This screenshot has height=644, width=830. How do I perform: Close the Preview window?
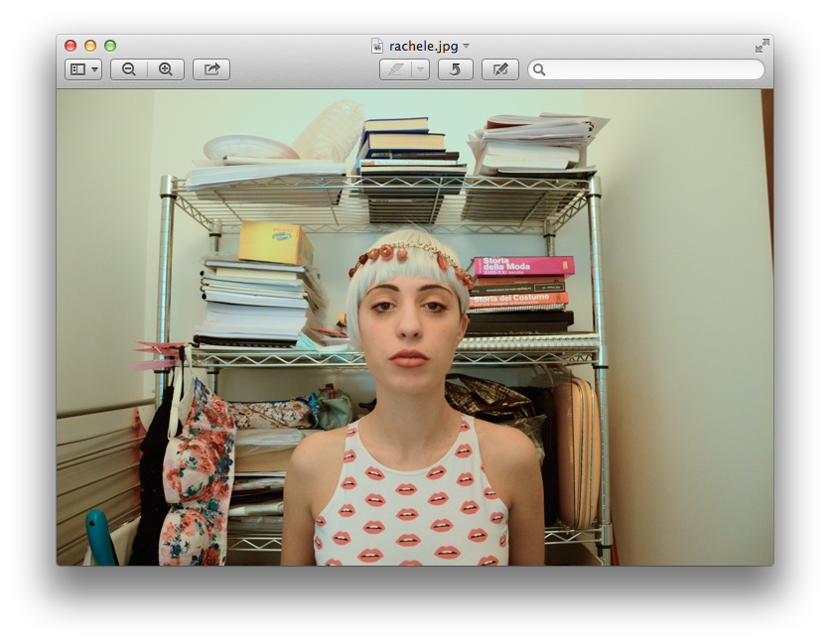[x=70, y=46]
